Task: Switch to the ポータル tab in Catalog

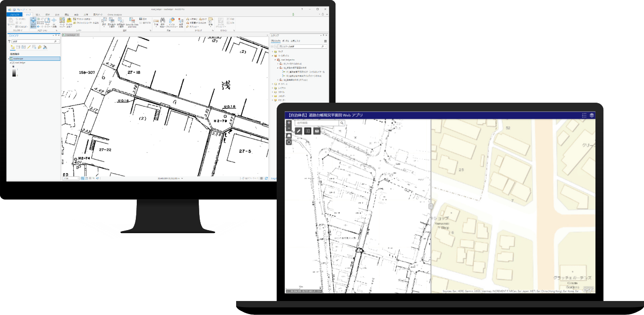Action: coord(286,41)
